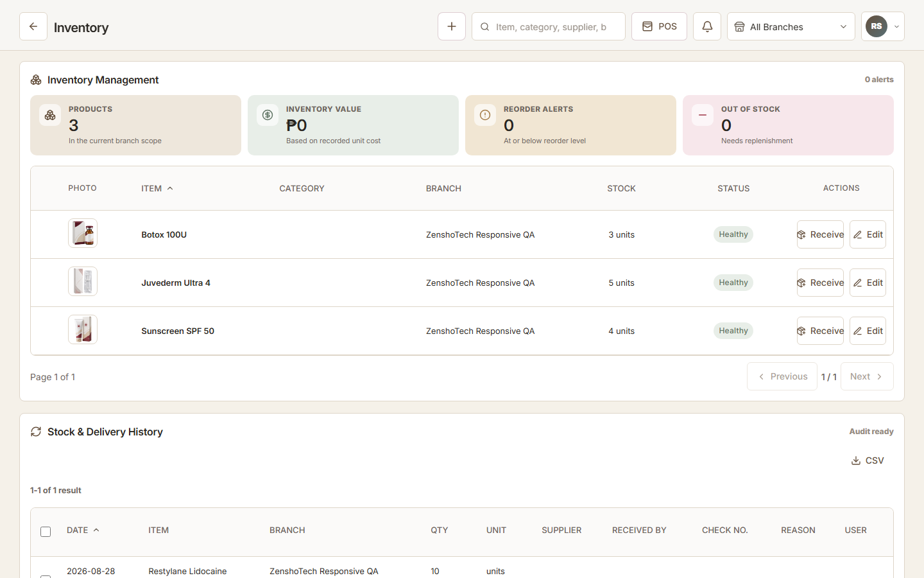Receive stock for Sunscreen SPF 50
The height and width of the screenshot is (578, 924).
(x=820, y=331)
